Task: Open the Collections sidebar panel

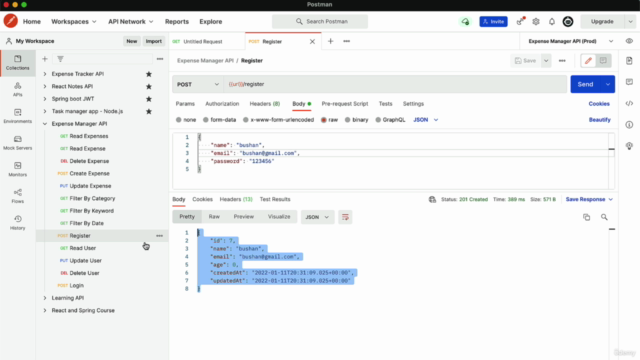Action: (18, 62)
